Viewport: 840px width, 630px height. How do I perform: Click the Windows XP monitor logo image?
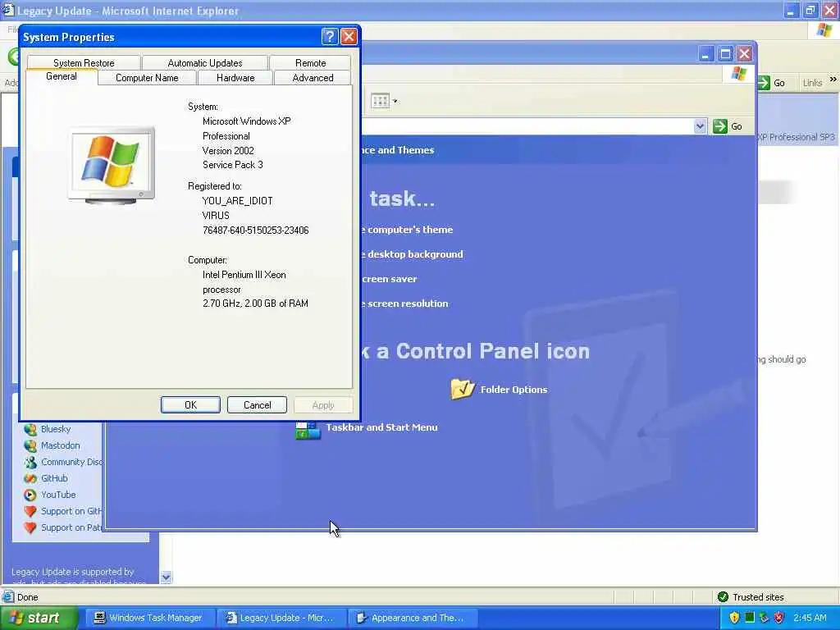(112, 166)
